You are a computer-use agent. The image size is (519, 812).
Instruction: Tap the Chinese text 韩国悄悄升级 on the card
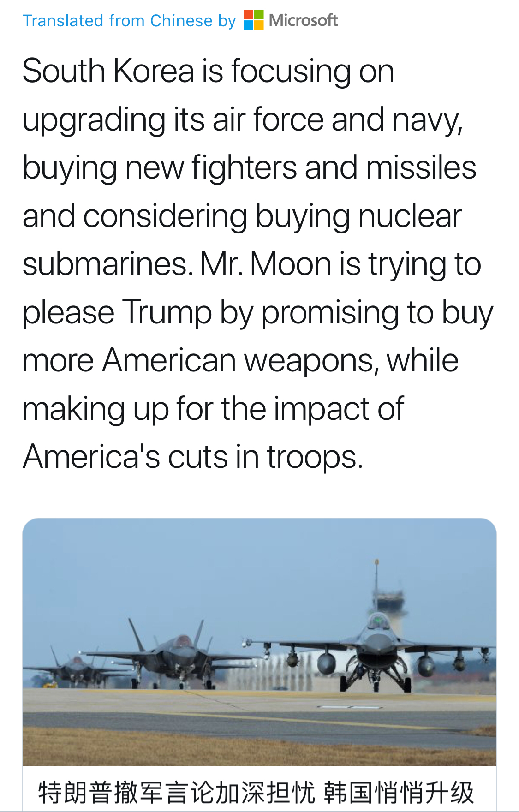click(x=399, y=793)
